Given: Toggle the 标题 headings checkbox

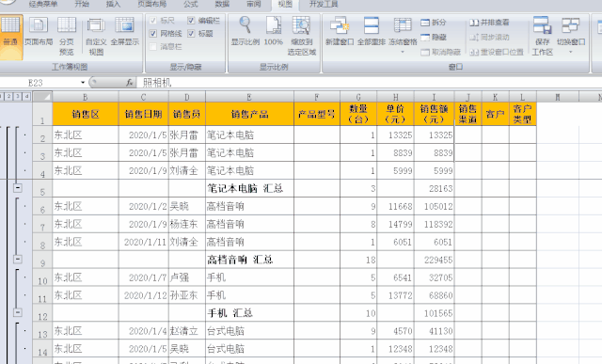Looking at the screenshot, I should pyautogui.click(x=191, y=34).
